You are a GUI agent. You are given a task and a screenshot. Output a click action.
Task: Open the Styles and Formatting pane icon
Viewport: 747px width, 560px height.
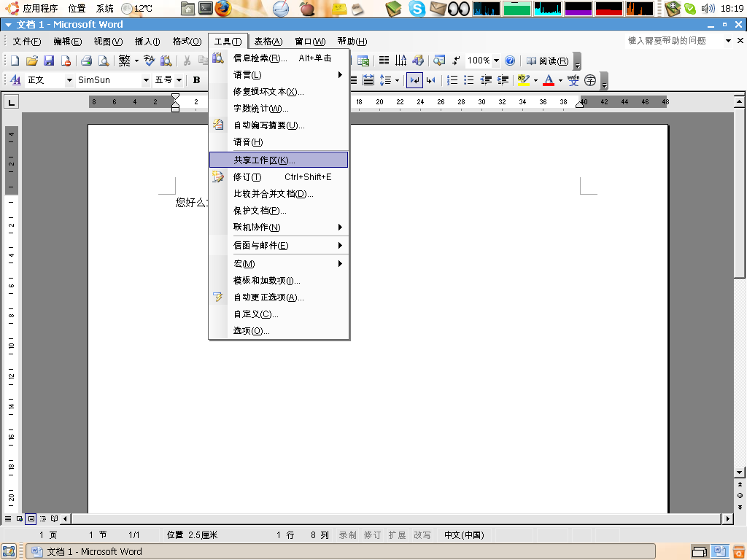click(15, 80)
